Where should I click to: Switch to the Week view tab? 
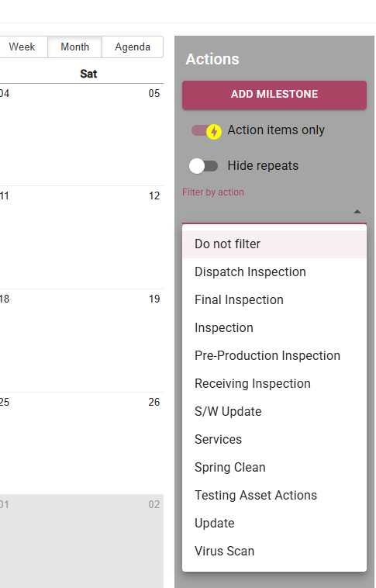pos(22,47)
